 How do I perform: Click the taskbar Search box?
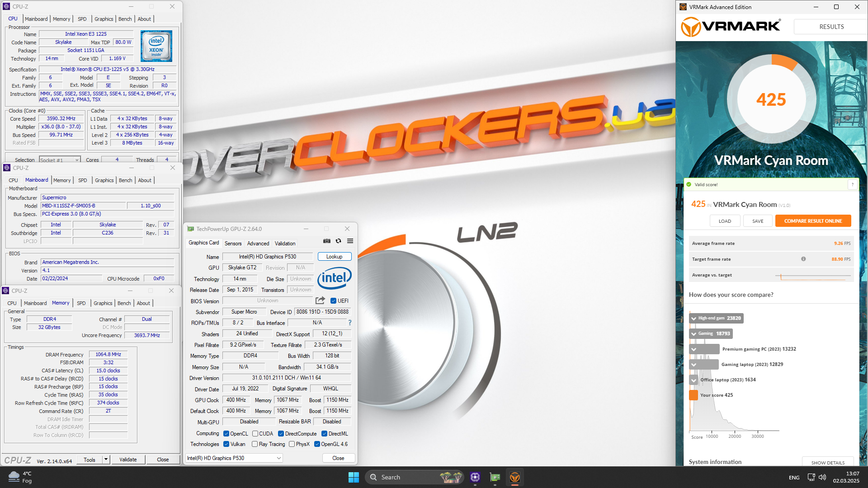tap(415, 477)
